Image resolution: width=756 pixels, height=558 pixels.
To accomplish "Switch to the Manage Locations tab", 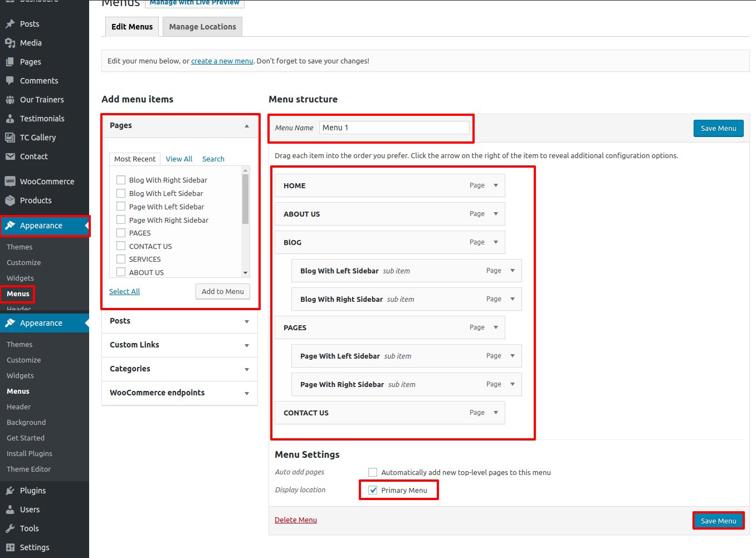I will pos(202,27).
